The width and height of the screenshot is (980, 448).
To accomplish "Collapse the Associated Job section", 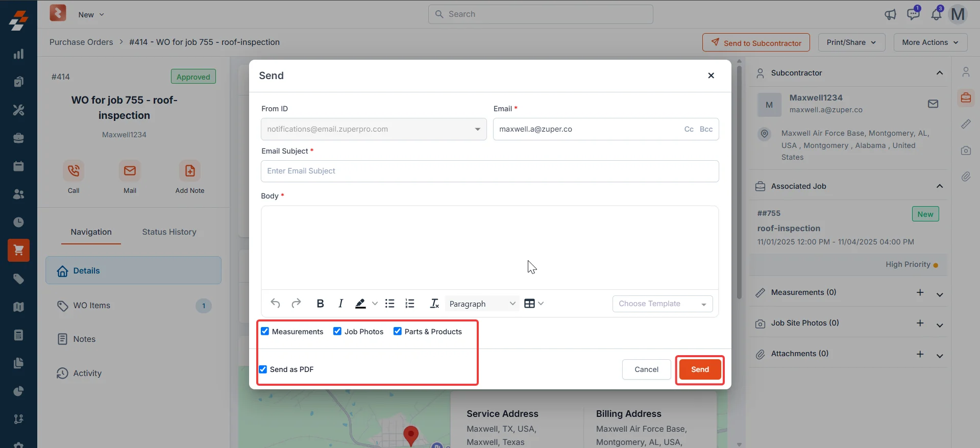I will click(940, 186).
